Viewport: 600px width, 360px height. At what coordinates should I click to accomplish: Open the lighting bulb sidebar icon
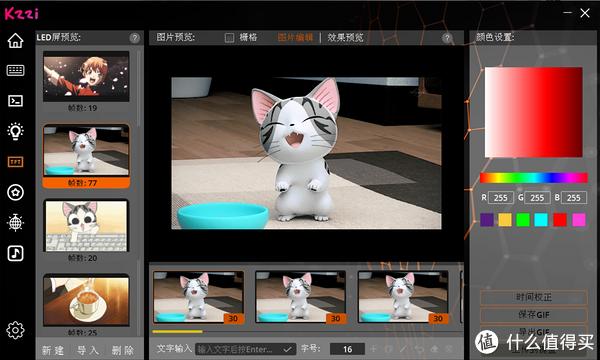pos(15,131)
